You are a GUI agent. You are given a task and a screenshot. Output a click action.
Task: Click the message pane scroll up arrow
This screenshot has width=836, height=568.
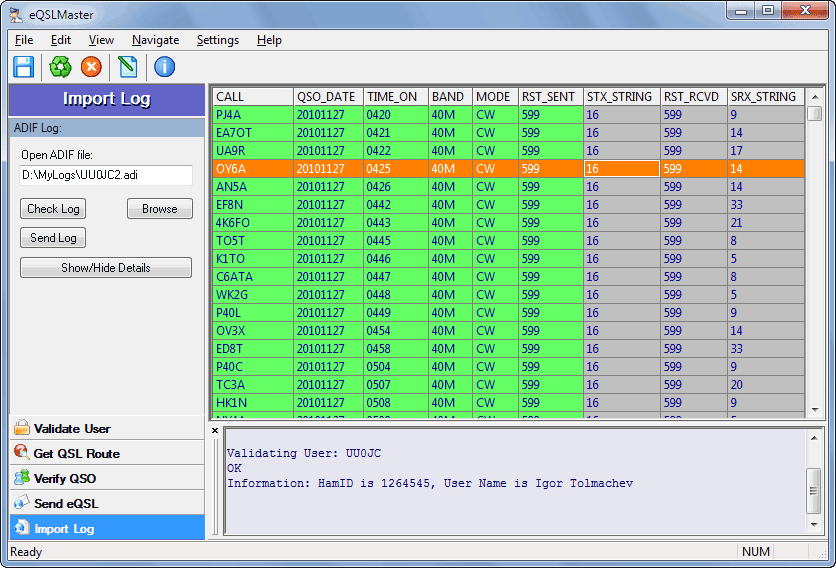[814, 438]
